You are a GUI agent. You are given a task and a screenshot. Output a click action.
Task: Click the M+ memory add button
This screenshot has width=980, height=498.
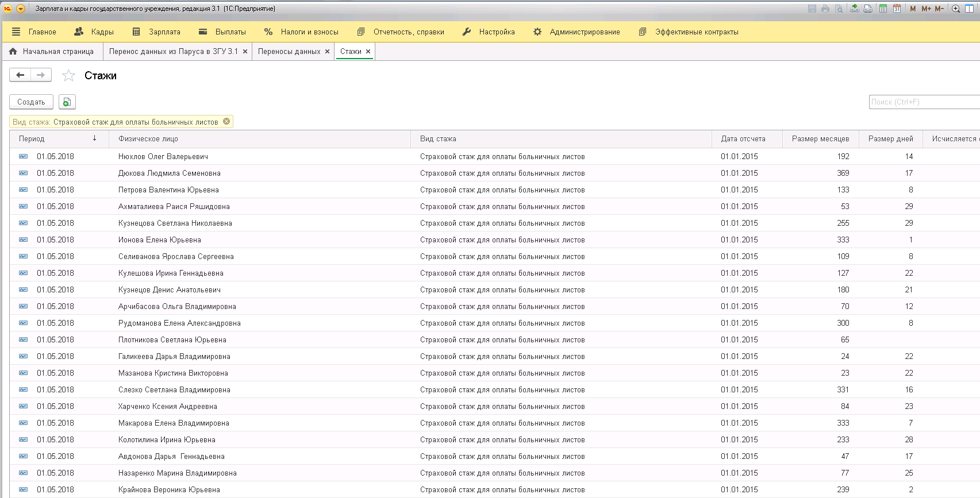[926, 9]
